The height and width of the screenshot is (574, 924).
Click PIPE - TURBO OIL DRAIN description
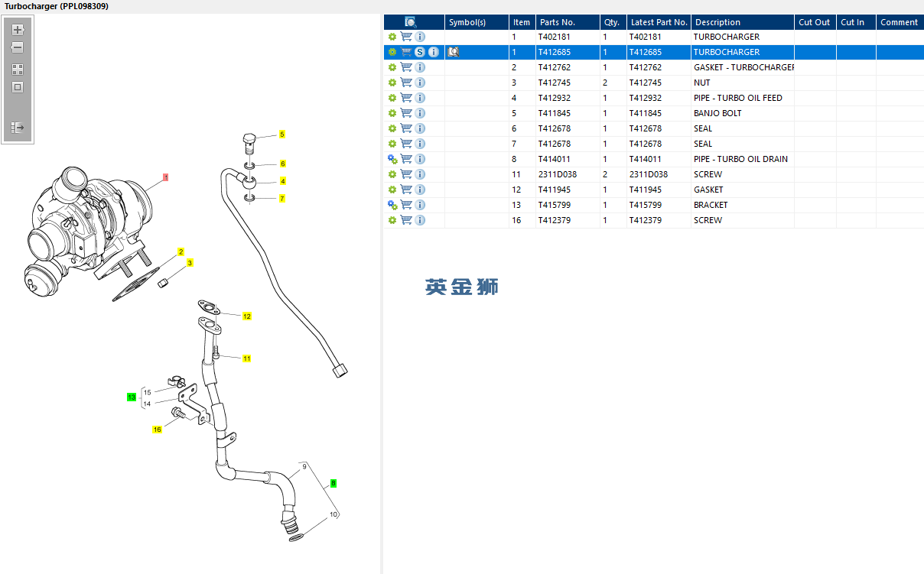(740, 159)
